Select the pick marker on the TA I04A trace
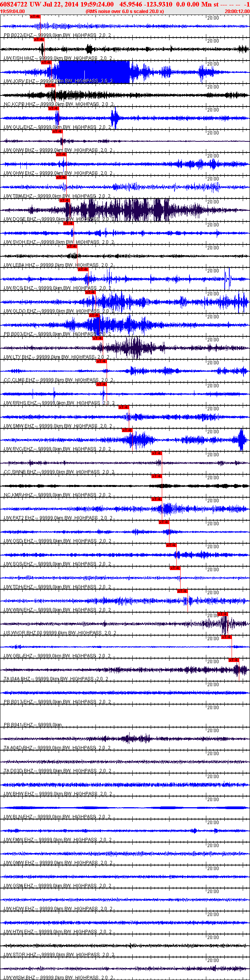Screen dimensions: 250x980 click(x=234, y=660)
